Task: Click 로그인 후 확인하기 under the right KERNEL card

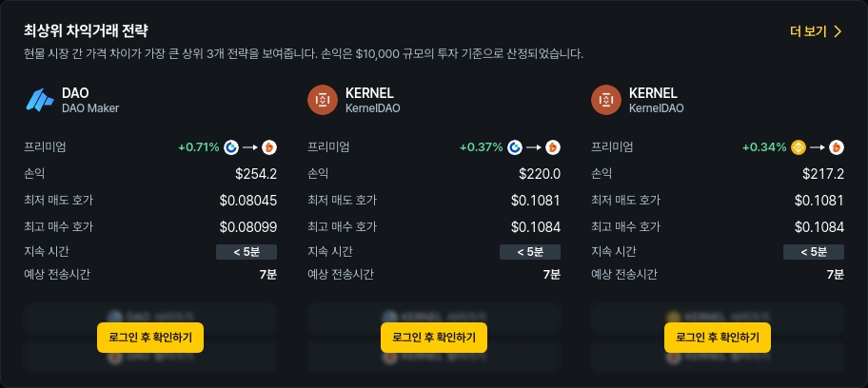Action: point(718,337)
